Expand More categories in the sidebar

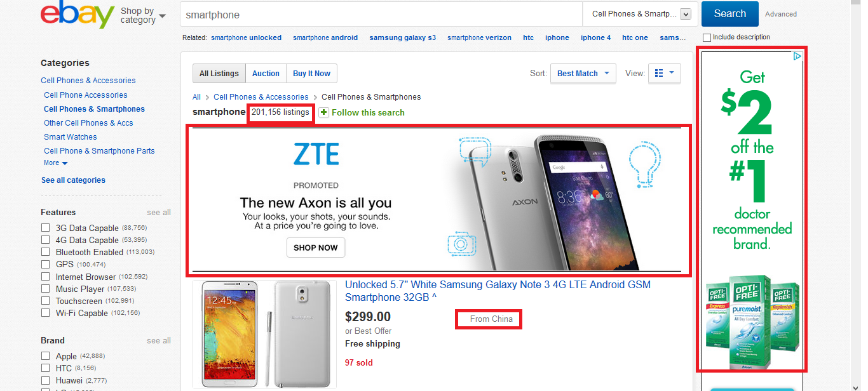(56, 163)
